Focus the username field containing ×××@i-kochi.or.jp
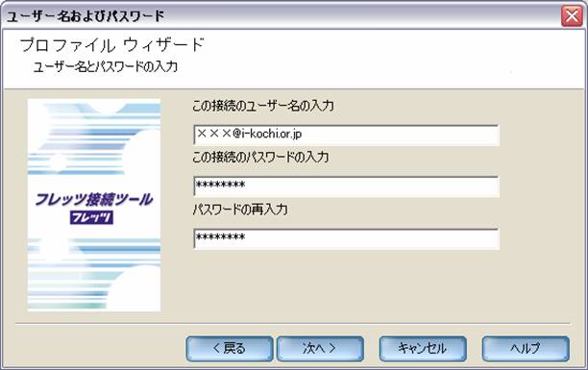588x370 pixels. [x=346, y=135]
